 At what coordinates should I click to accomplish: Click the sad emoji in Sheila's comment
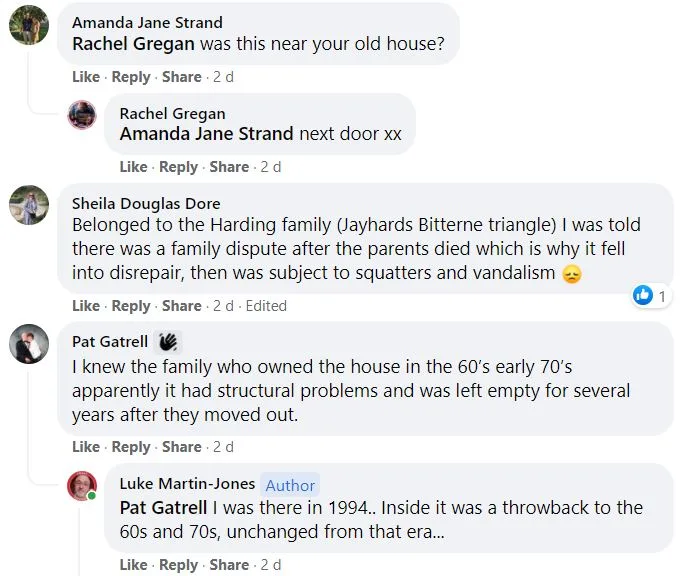572,273
